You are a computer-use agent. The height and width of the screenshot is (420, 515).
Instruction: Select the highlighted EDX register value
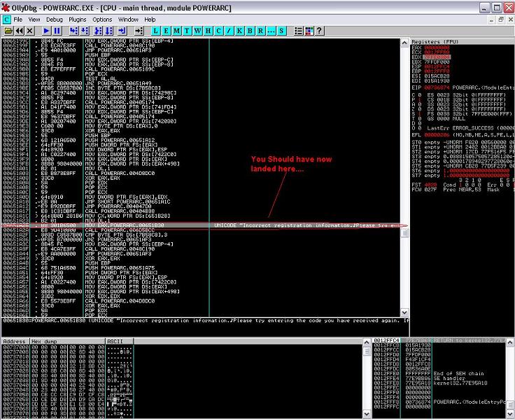(x=437, y=57)
